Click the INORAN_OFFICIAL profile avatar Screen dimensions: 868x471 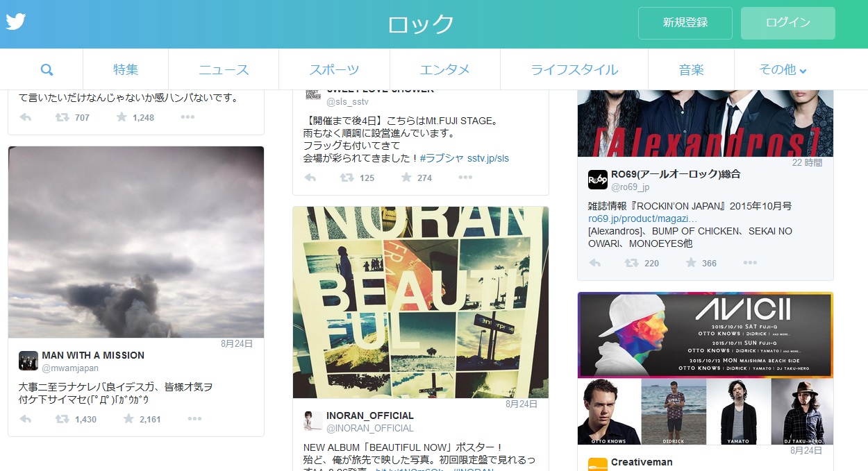coord(313,421)
